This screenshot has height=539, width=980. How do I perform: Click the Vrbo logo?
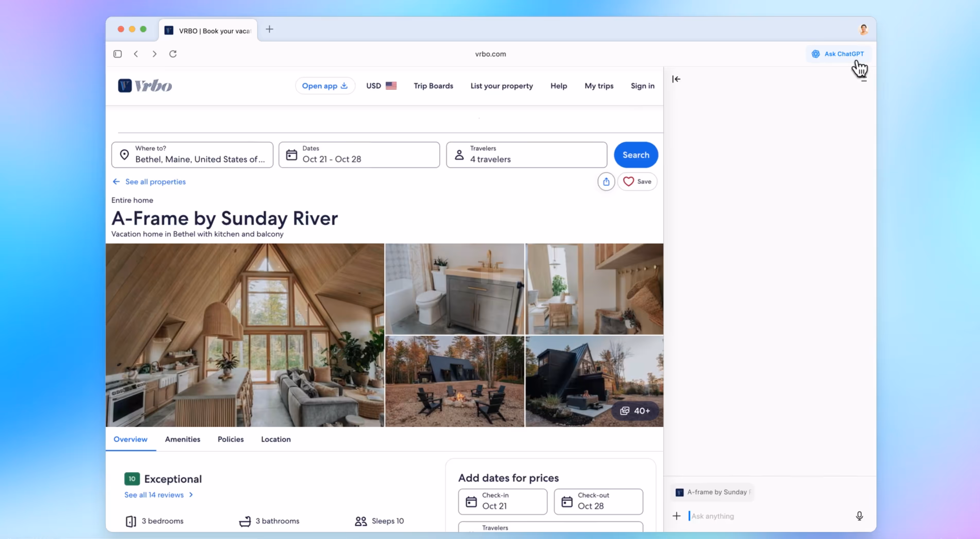145,86
